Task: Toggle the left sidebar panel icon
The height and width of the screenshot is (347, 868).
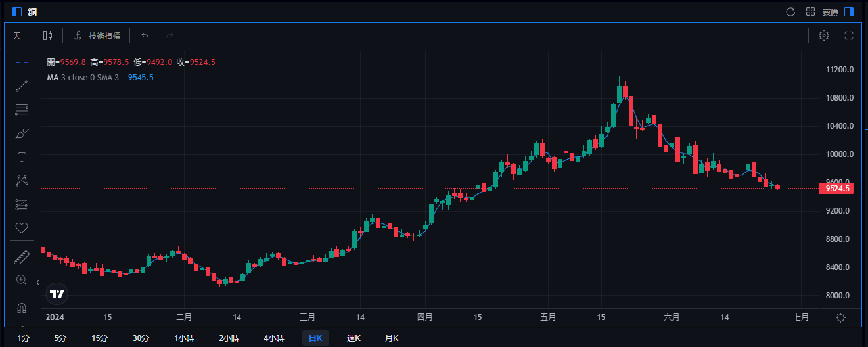Action: [17, 12]
